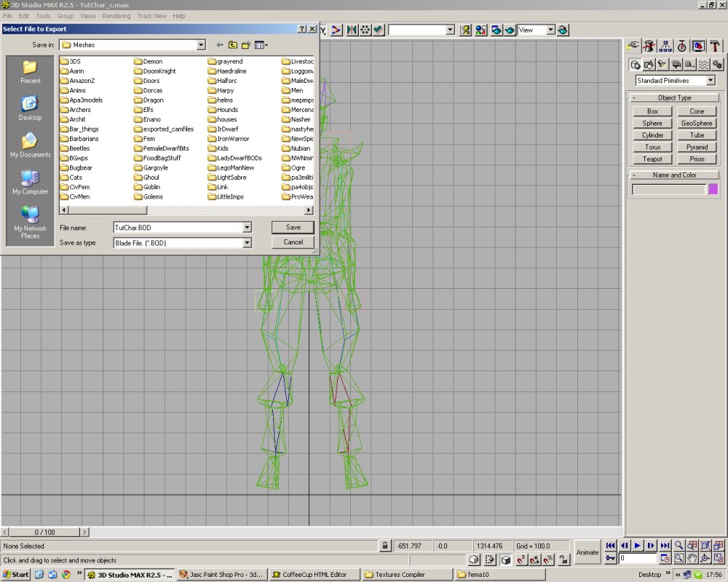Toggle Key Mode key icon

click(x=610, y=558)
